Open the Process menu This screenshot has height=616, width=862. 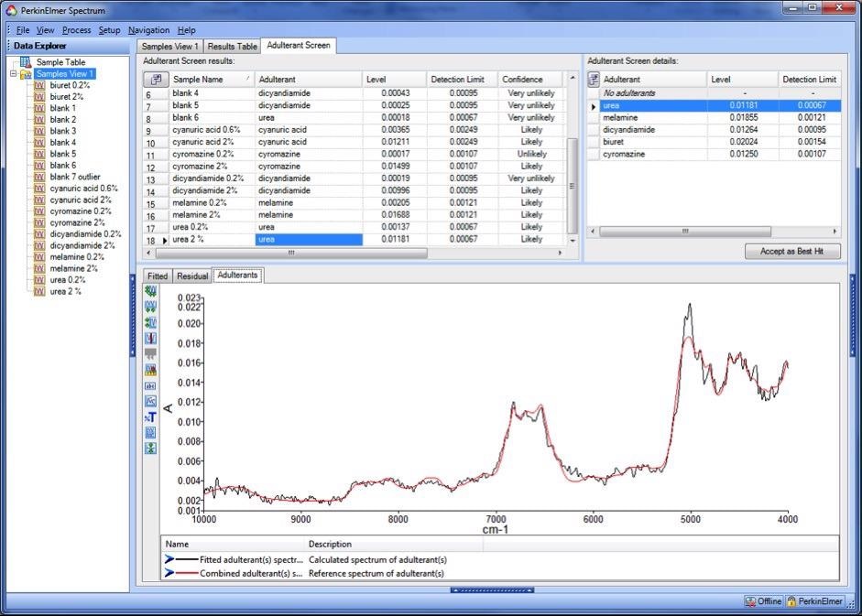coord(76,30)
